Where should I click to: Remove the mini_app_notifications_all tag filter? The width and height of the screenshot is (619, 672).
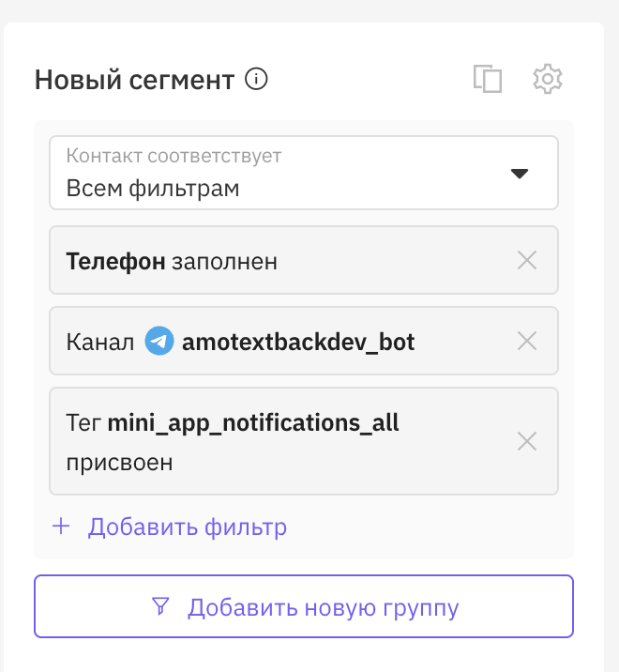click(x=527, y=441)
